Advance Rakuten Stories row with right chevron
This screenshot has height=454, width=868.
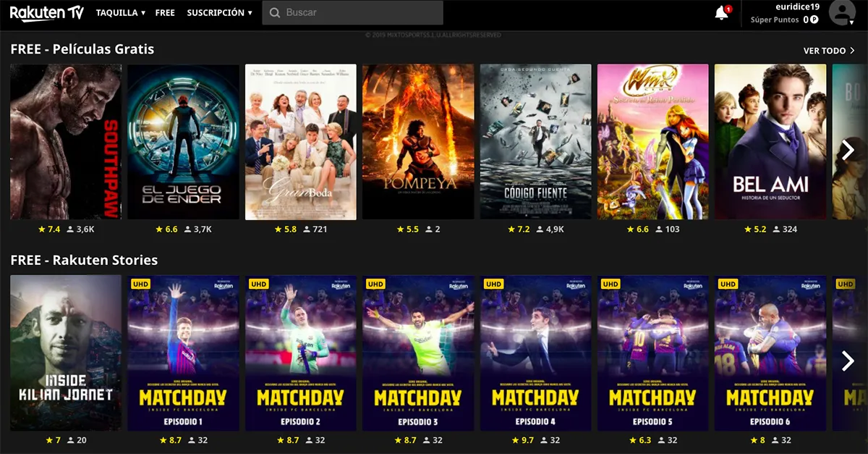click(x=848, y=361)
